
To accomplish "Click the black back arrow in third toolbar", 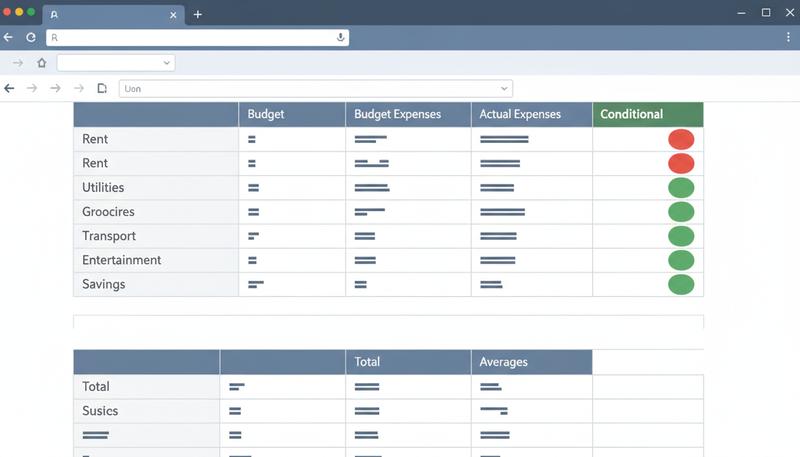I will click(x=9, y=88).
